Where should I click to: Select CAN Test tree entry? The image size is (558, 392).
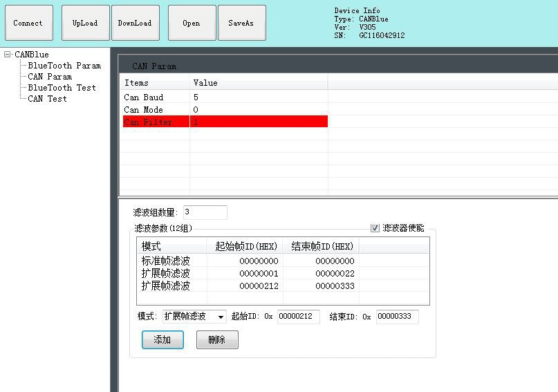click(x=47, y=99)
